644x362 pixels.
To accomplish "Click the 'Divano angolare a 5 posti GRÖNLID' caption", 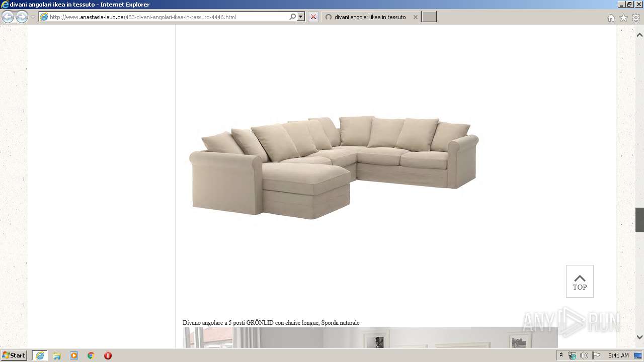I will point(271,323).
